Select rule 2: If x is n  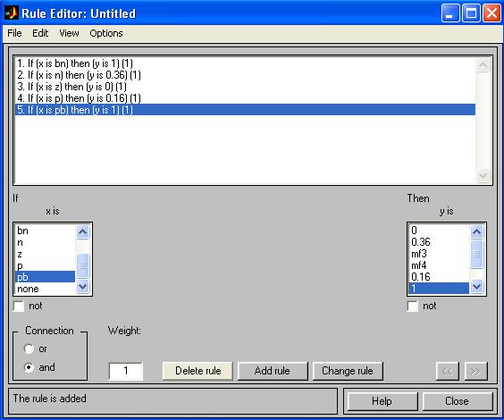(x=245, y=75)
